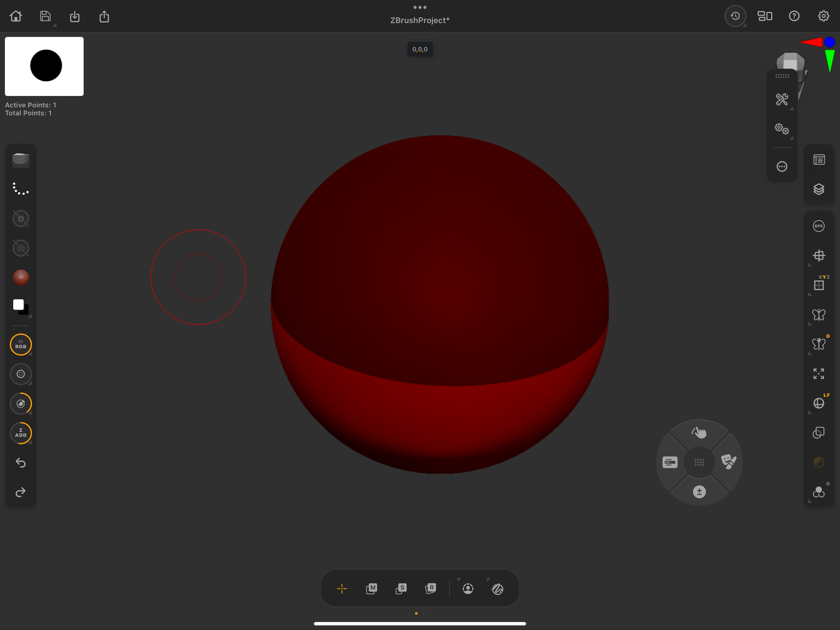Screen dimensions: 840x630
Task: Click the Total Points: 1 label
Action: (x=28, y=113)
